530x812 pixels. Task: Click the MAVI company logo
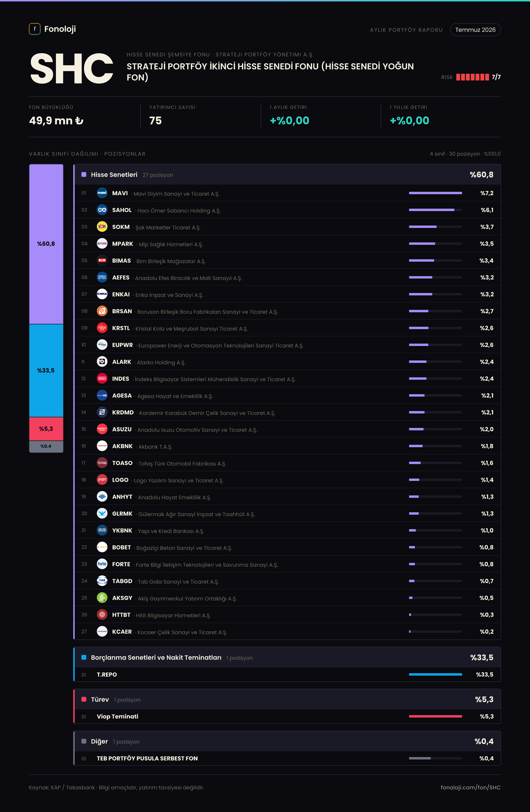(x=102, y=193)
